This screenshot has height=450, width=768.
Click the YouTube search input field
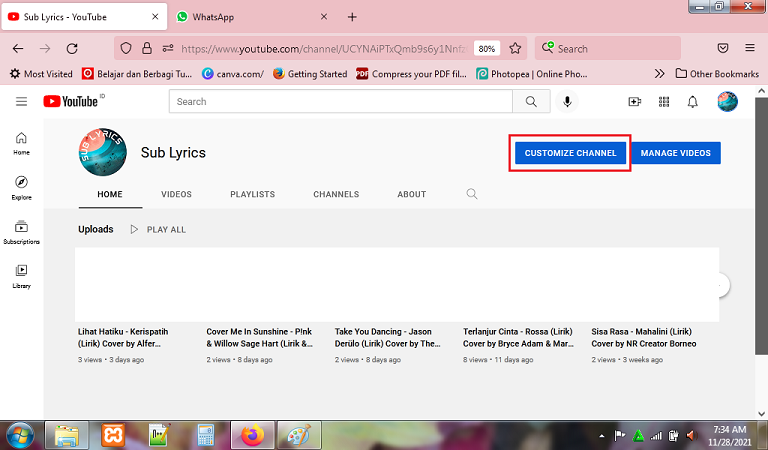click(x=341, y=101)
